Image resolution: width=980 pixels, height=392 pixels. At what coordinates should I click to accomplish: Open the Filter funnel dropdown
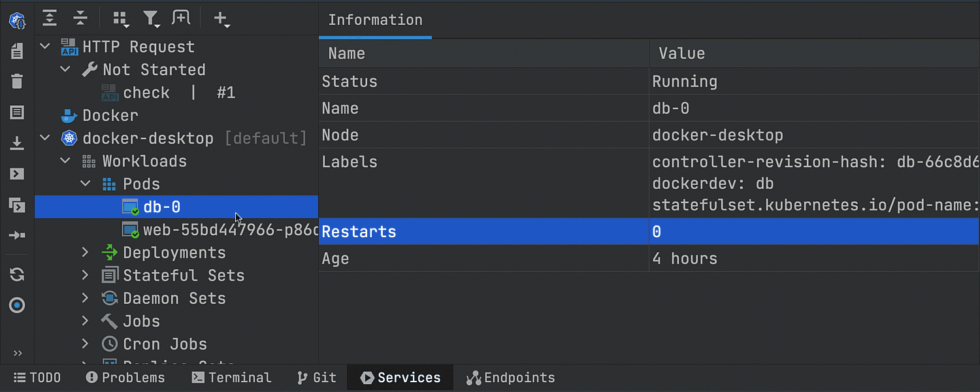(152, 19)
